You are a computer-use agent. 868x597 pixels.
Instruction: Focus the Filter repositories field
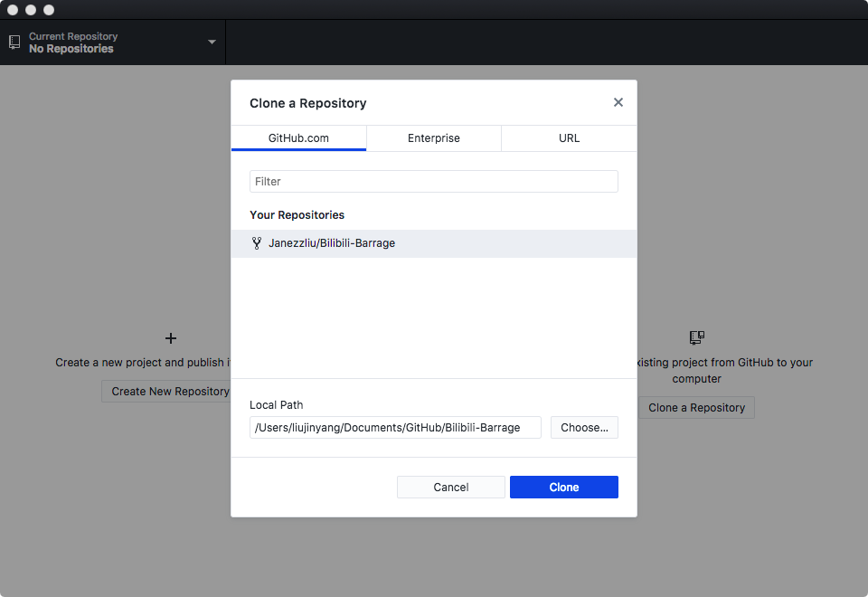pos(433,182)
